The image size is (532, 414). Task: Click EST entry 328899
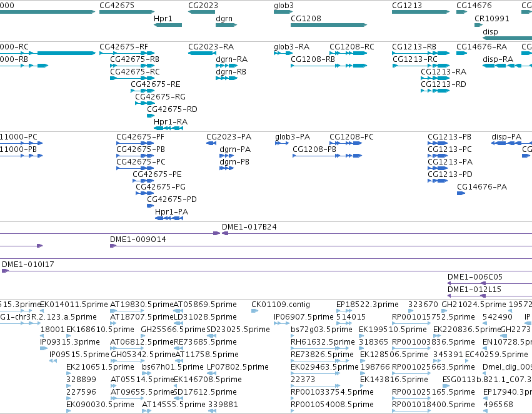(x=81, y=380)
